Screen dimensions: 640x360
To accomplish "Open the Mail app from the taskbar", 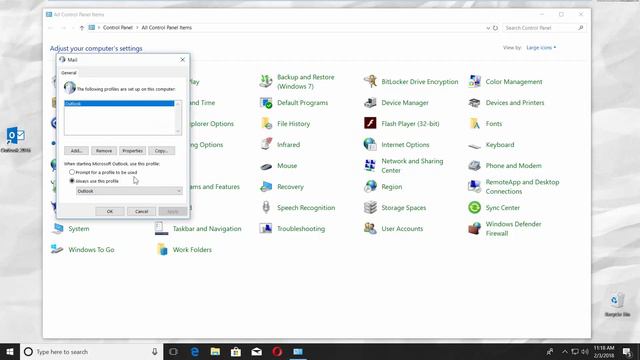I will click(x=257, y=351).
